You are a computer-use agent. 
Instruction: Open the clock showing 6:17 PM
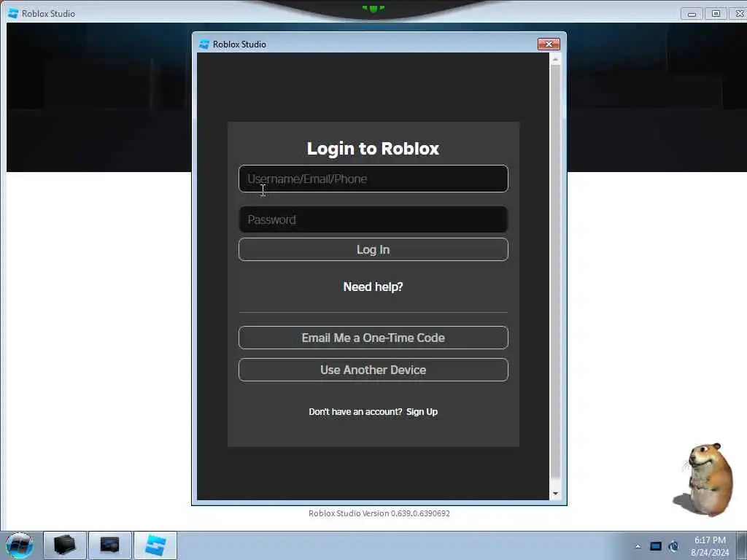coord(709,546)
